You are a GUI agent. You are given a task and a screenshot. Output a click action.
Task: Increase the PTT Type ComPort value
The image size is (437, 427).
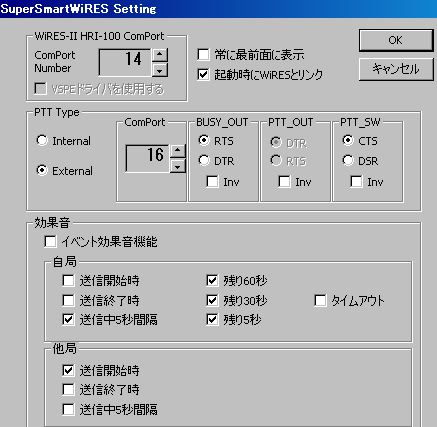click(x=178, y=151)
